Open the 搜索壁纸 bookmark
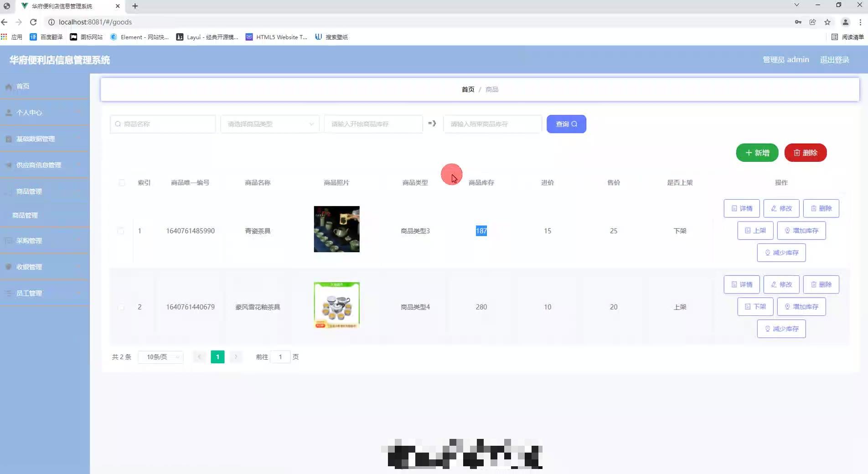 (331, 37)
